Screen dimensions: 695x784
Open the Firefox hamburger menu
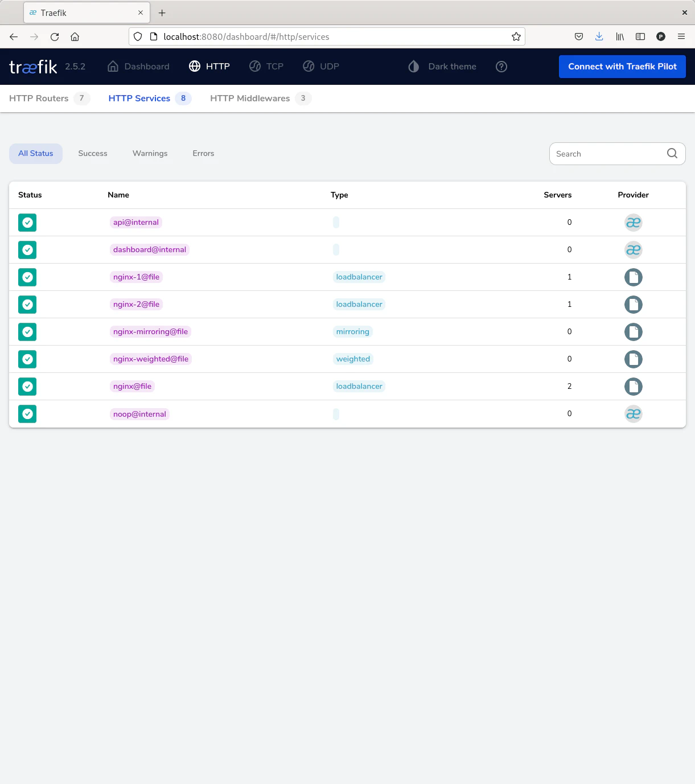[681, 37]
